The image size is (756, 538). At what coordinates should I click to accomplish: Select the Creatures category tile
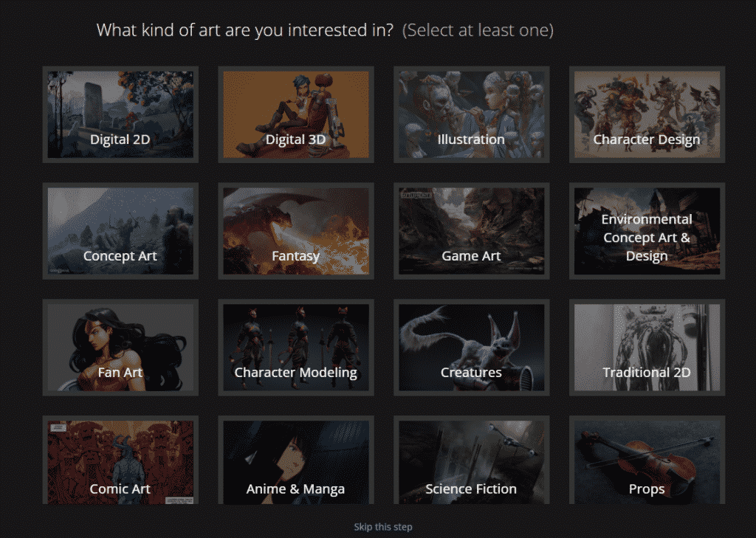[x=472, y=348]
